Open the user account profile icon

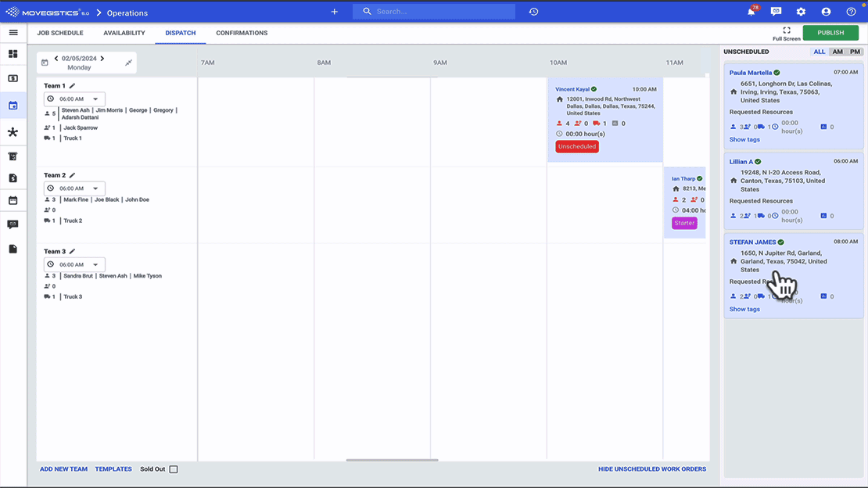[826, 13]
